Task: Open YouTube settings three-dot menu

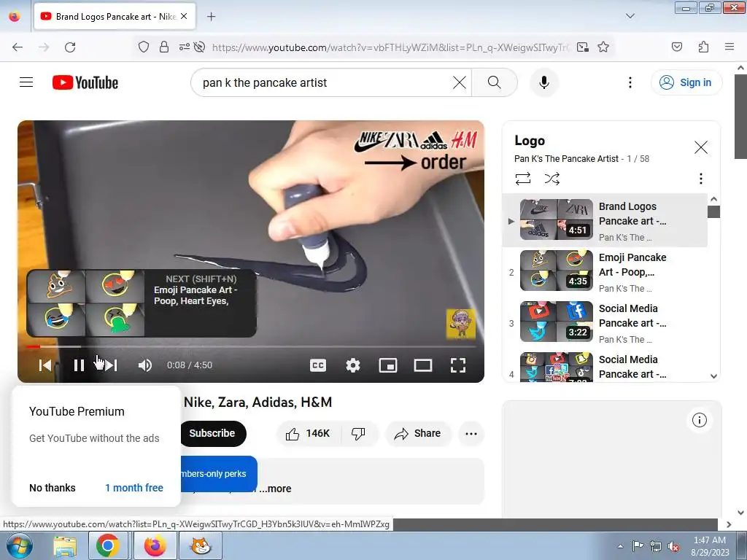Action: click(630, 82)
